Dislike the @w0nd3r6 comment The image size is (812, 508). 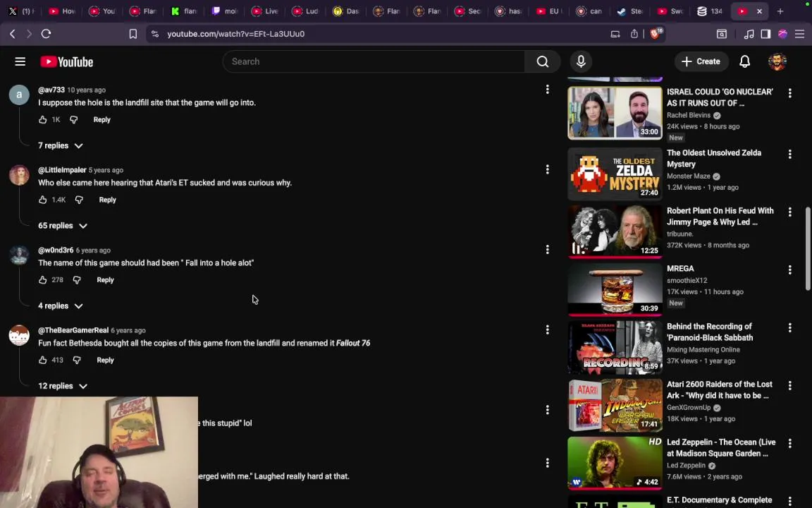click(77, 280)
